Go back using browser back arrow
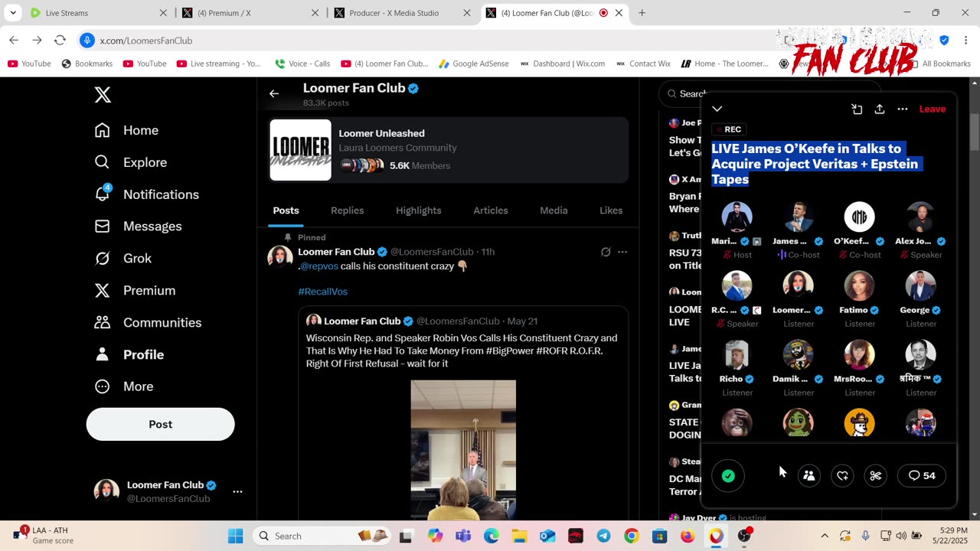Screen dimensions: 980x551 pyautogui.click(x=14, y=41)
